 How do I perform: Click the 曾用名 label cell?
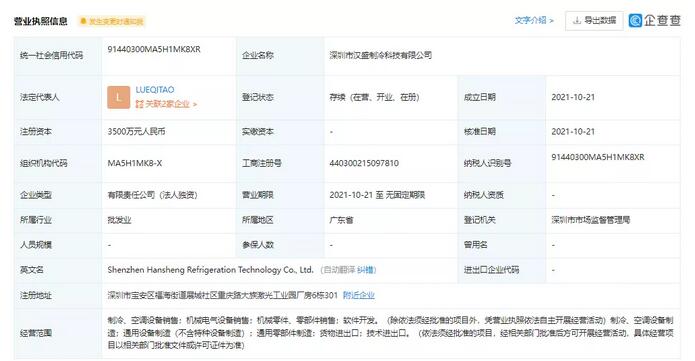(502, 245)
